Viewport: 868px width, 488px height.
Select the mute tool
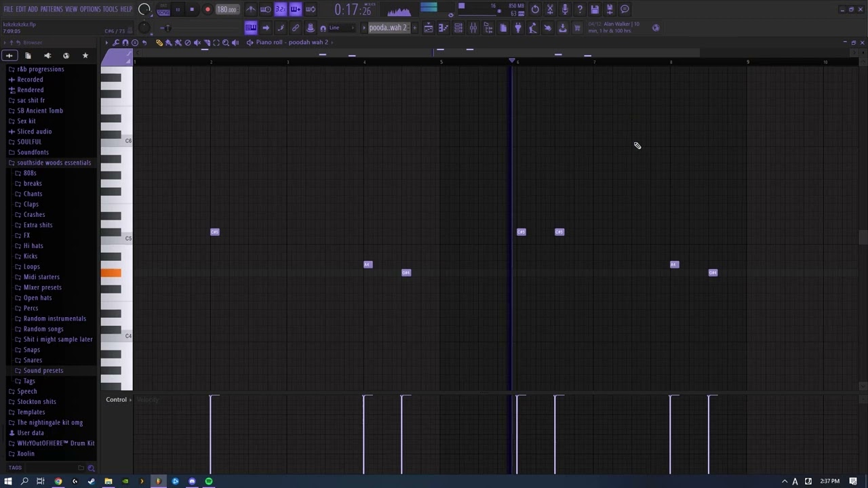point(197,43)
